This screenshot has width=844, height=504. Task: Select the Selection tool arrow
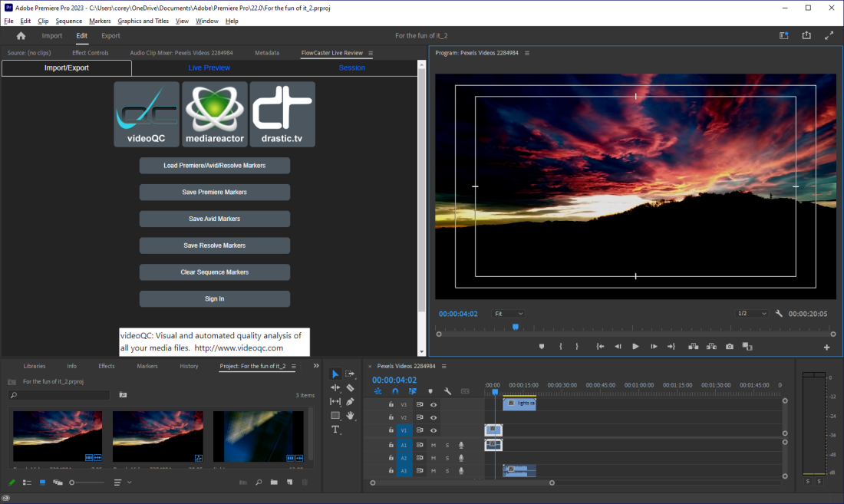tap(335, 374)
